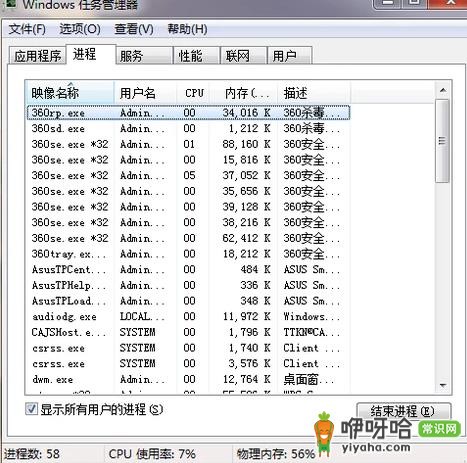Switch to the 用户 tab
The height and width of the screenshot is (463, 467).
pos(290,56)
